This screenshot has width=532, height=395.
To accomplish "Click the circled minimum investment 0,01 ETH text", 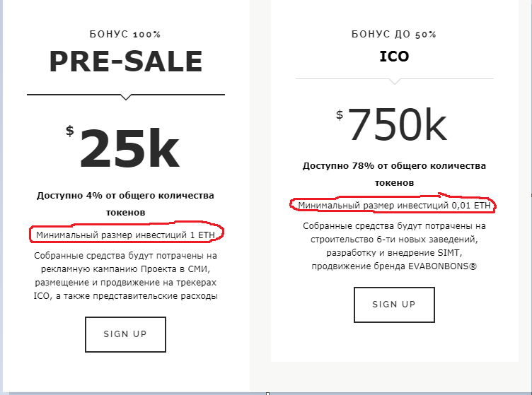I will pyautogui.click(x=394, y=206).
